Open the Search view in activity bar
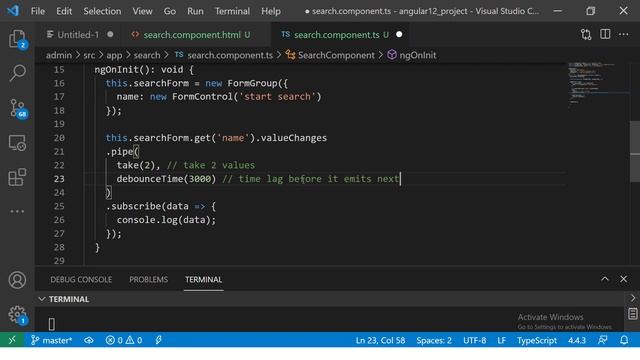This screenshot has width=640, height=360. (x=17, y=73)
